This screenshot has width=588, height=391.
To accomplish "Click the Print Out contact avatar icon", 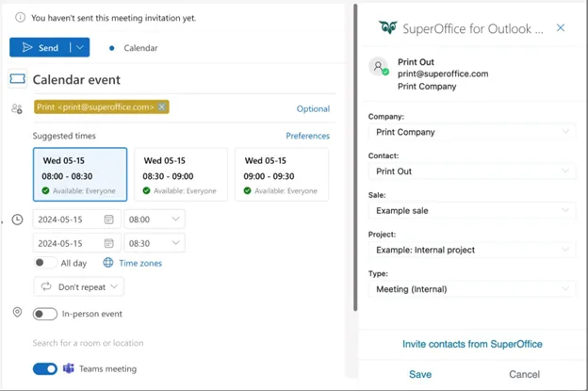I will point(379,68).
